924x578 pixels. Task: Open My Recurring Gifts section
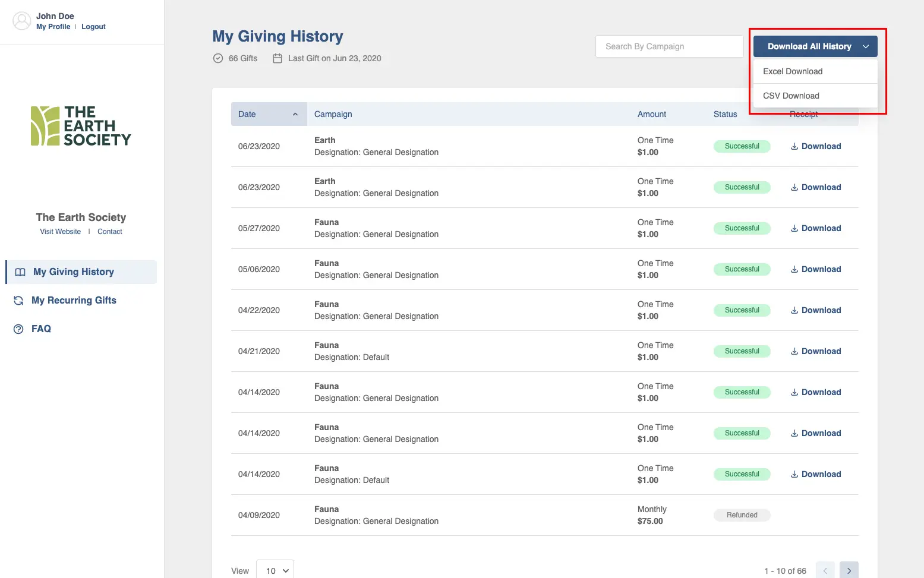coord(74,301)
